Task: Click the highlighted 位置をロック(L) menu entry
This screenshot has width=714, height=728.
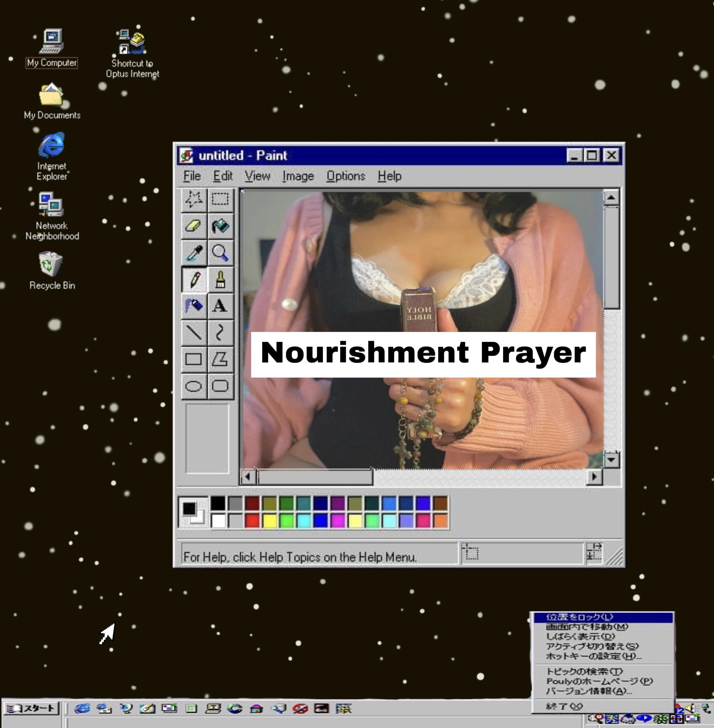Action: pyautogui.click(x=603, y=617)
